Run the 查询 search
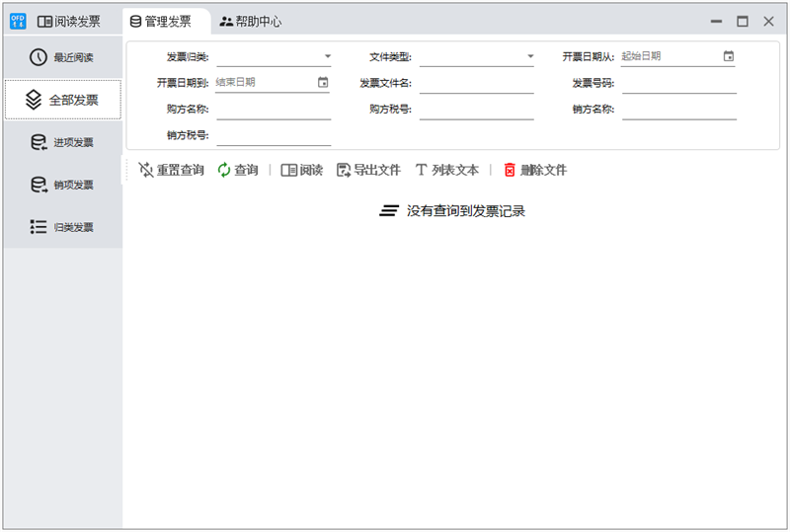Image resolution: width=790 pixels, height=532 pixels. coord(238,170)
